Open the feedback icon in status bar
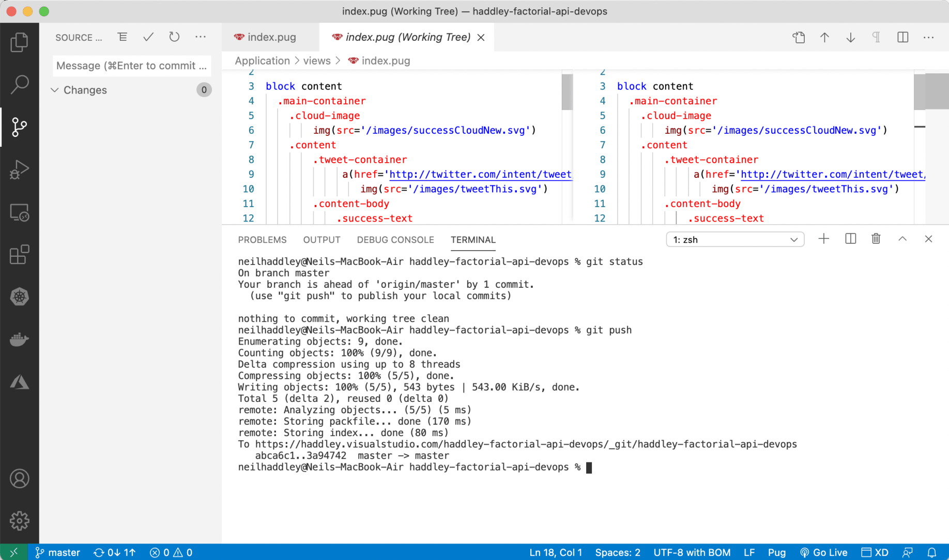This screenshot has width=949, height=560. pyautogui.click(x=907, y=552)
